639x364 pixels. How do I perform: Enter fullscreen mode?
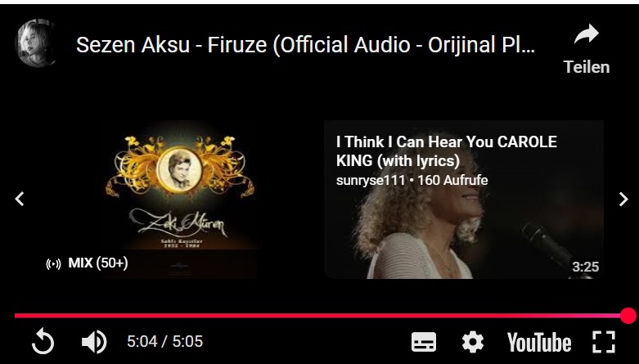pos(604,342)
